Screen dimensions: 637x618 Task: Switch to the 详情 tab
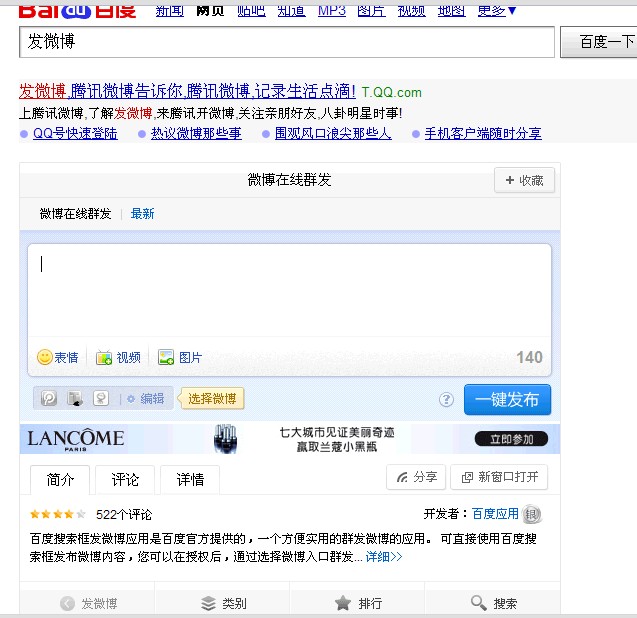point(190,480)
